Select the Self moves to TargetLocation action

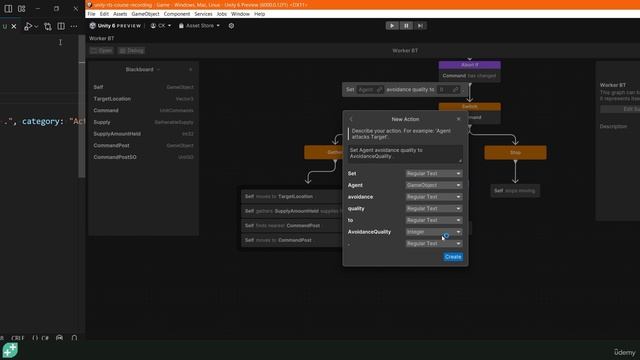[x=292, y=196]
